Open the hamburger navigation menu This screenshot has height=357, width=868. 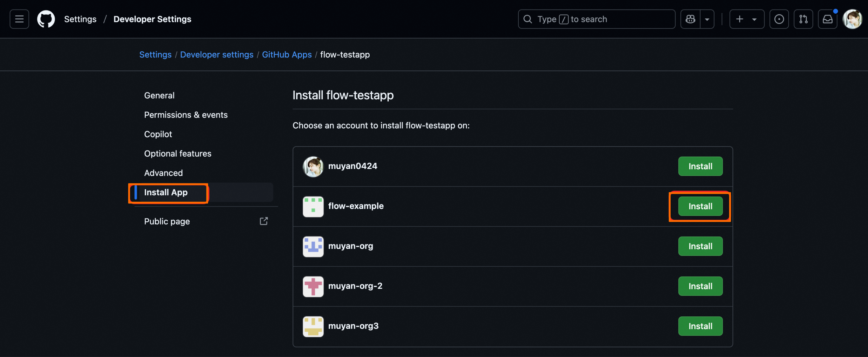click(x=19, y=19)
